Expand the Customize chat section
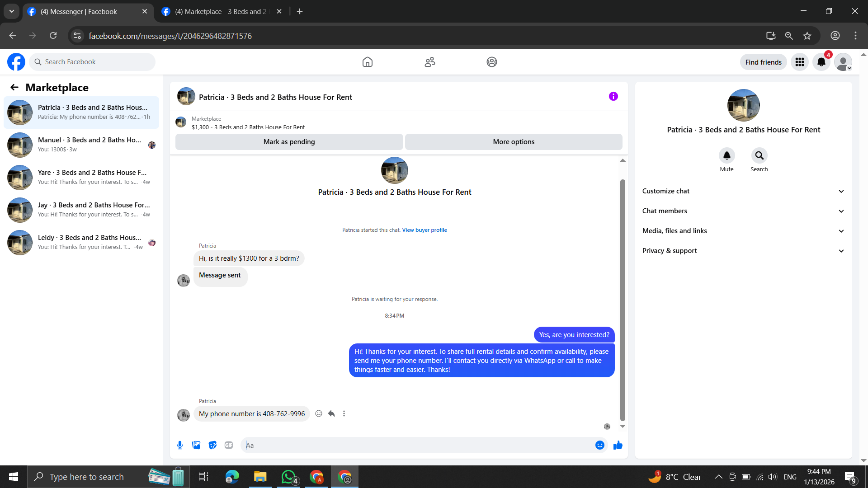868x488 pixels. point(743,191)
